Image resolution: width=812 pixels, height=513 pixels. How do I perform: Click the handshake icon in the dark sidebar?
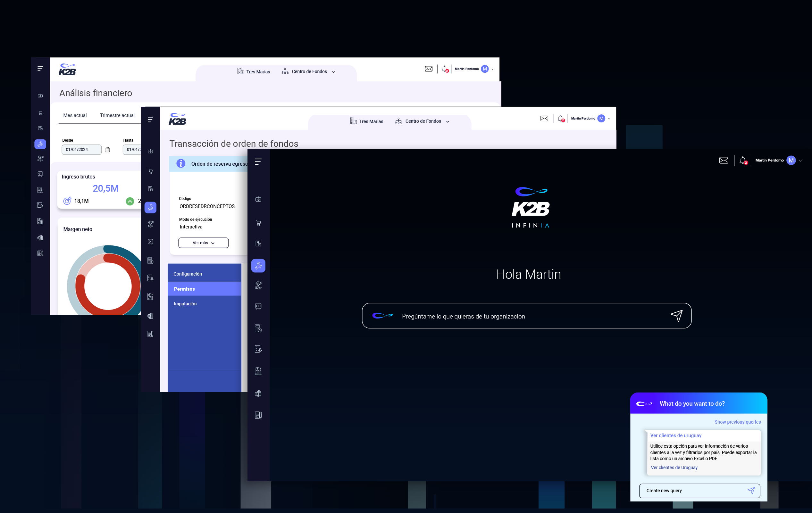click(x=258, y=285)
